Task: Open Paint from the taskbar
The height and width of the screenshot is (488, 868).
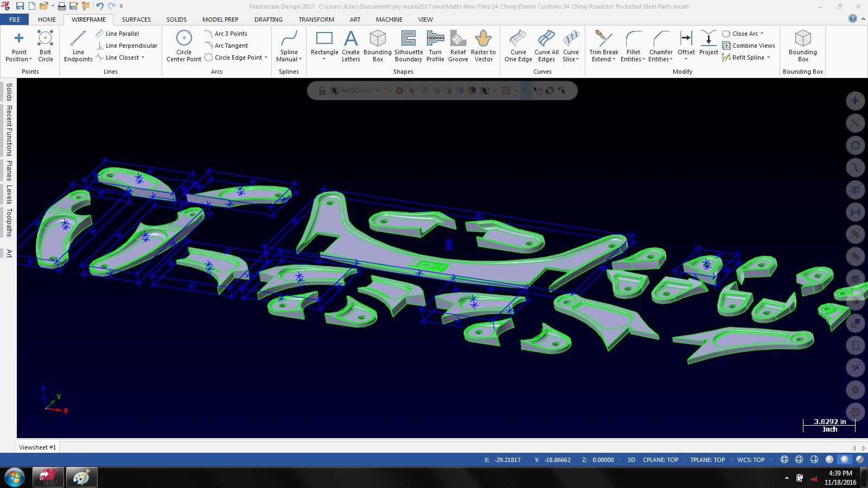Action: [x=81, y=477]
